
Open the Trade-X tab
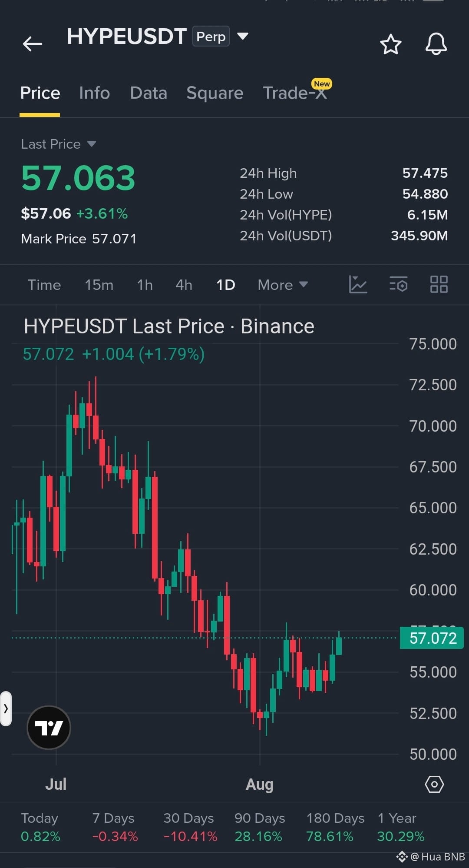(x=295, y=93)
